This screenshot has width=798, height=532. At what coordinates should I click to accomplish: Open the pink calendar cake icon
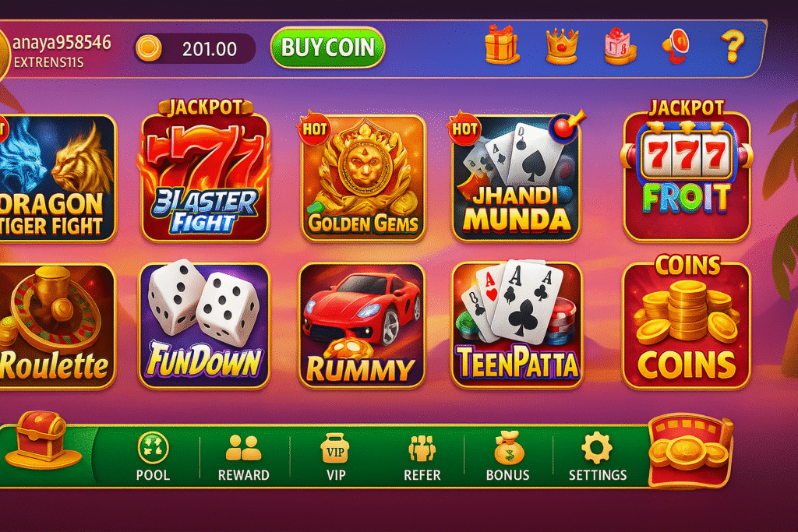tap(620, 46)
